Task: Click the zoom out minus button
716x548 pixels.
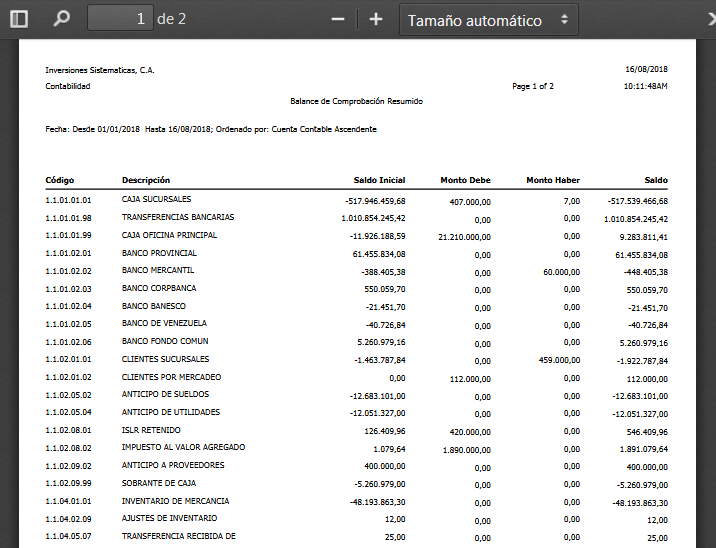Action: click(x=338, y=19)
